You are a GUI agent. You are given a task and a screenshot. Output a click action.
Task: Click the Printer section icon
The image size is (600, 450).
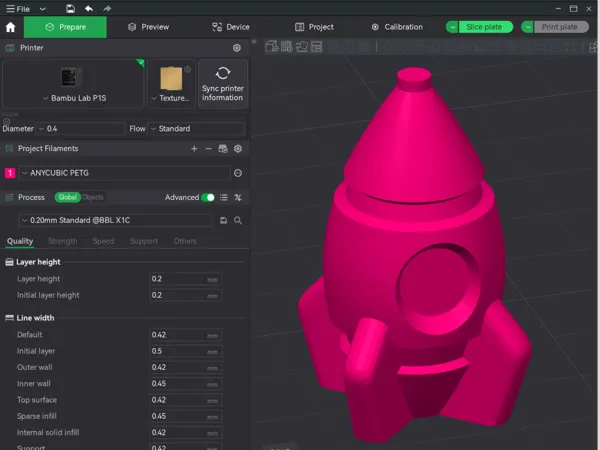pos(10,48)
